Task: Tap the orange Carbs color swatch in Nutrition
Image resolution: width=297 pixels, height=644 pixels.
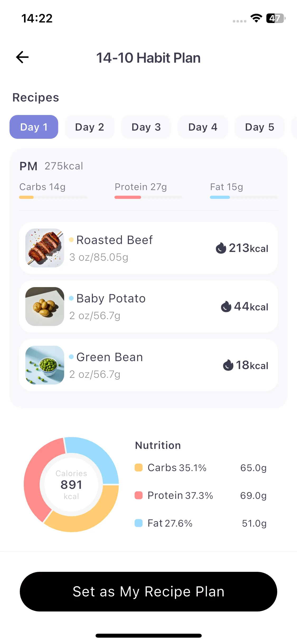Action: pyautogui.click(x=139, y=467)
